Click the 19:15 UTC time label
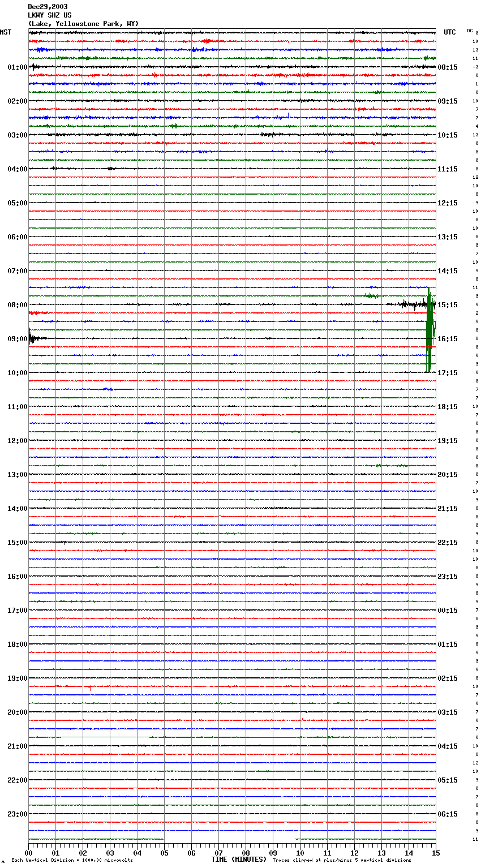This screenshot has height=868, width=481. coord(448,441)
